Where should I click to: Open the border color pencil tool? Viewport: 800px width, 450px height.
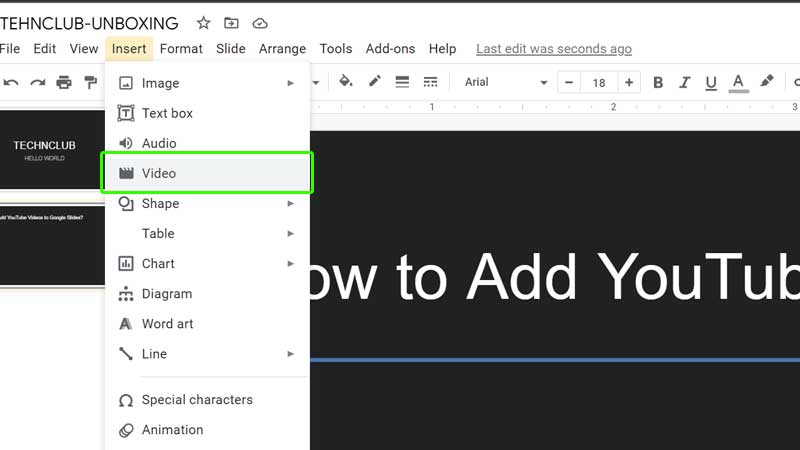pyautogui.click(x=375, y=81)
